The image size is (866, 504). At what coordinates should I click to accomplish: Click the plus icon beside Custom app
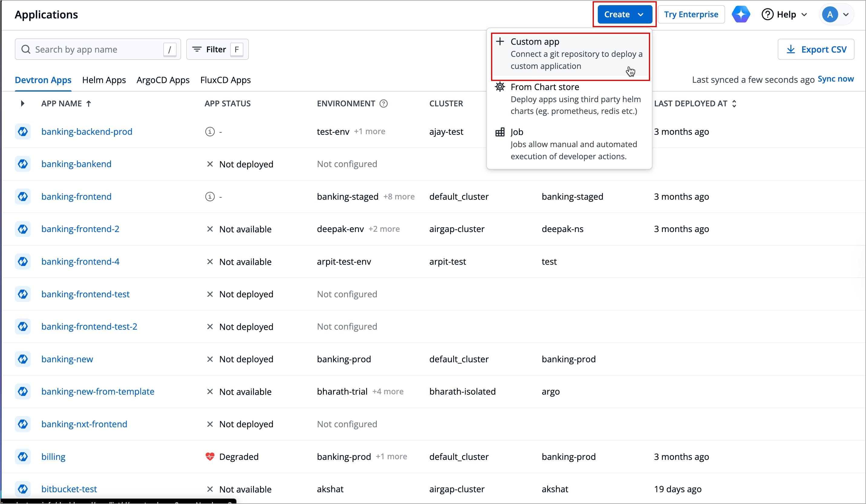click(500, 41)
